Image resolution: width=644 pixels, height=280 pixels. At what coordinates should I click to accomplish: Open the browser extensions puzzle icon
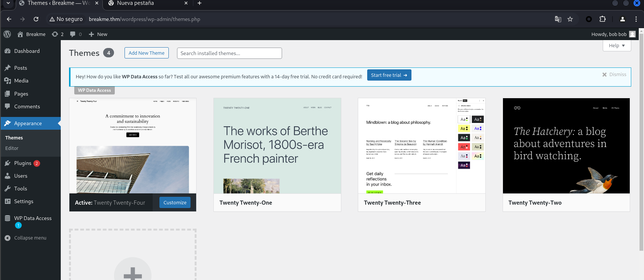click(602, 19)
